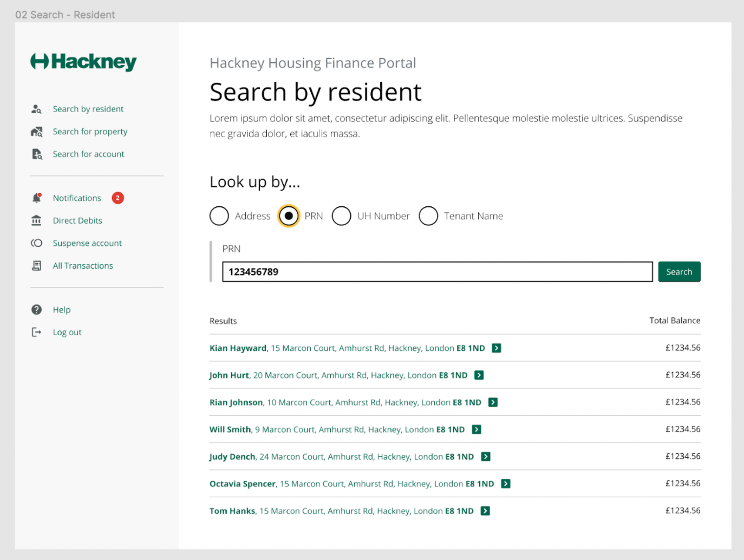The image size is (744, 560).
Task: Go to Suspense account
Action: pos(87,243)
